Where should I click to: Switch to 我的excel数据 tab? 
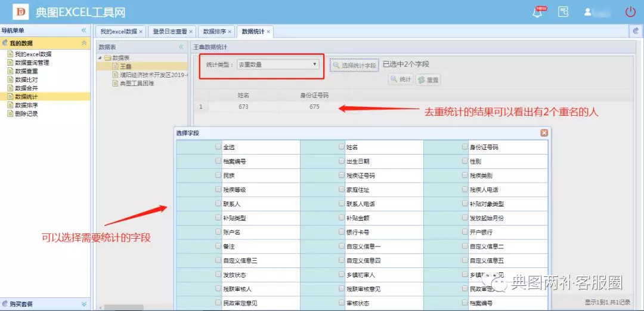pos(118,32)
